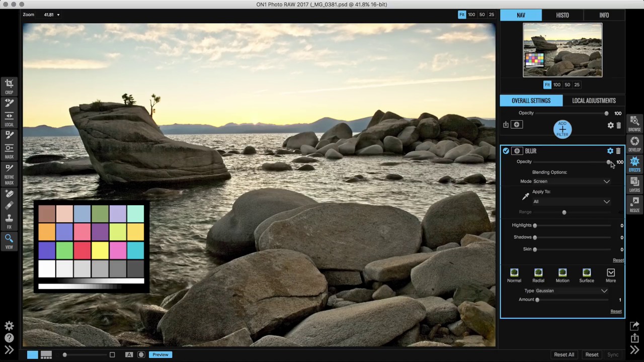Viewport: 644px width, 362px height.
Task: Select the retouch bandage tool
Action: coord(9,206)
